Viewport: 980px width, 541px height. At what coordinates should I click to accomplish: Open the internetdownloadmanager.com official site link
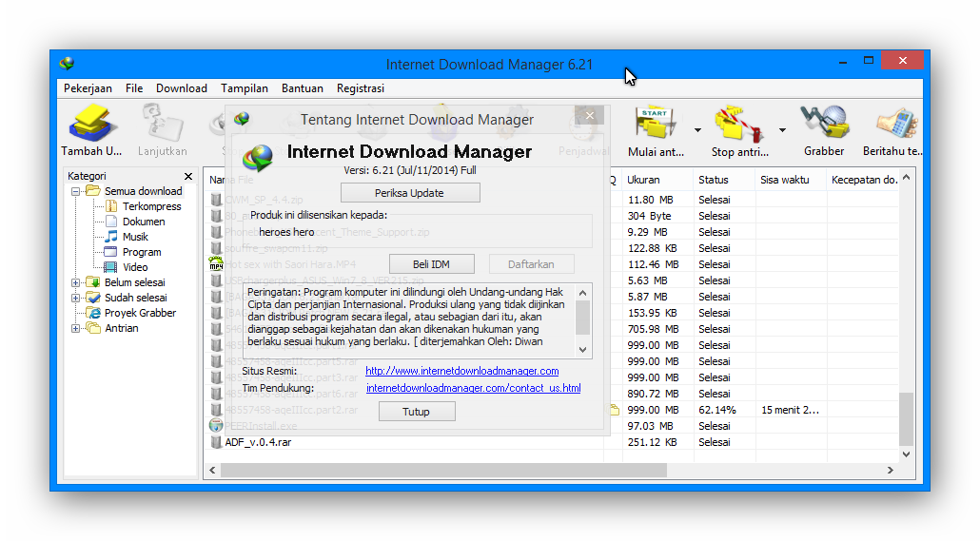461,371
